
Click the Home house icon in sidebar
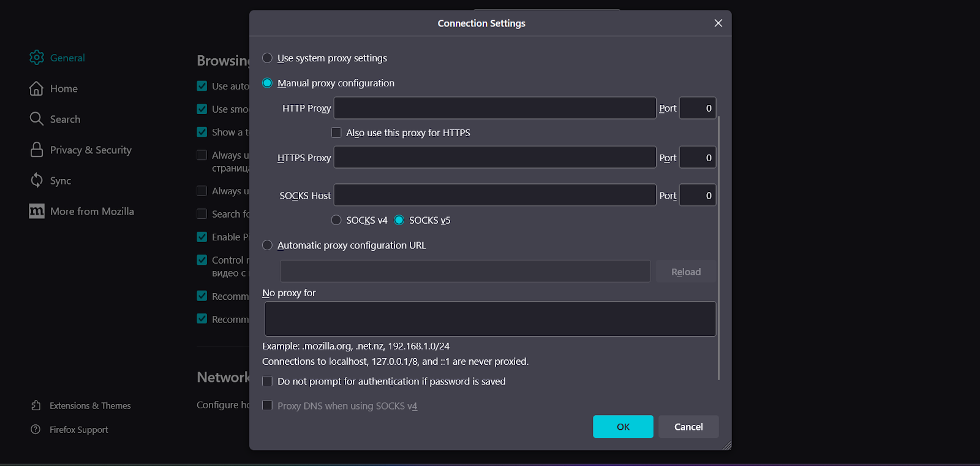click(37, 88)
